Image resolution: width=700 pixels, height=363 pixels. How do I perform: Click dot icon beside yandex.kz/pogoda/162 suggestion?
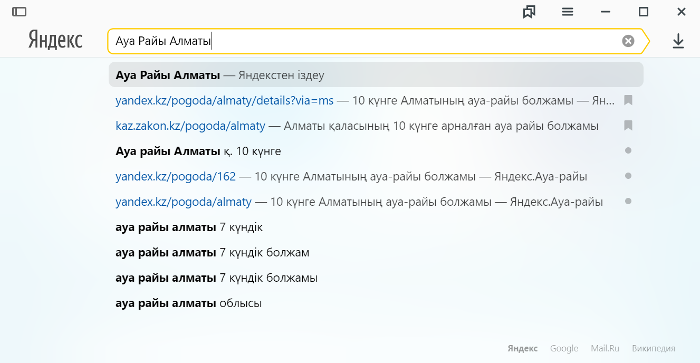pyautogui.click(x=628, y=176)
